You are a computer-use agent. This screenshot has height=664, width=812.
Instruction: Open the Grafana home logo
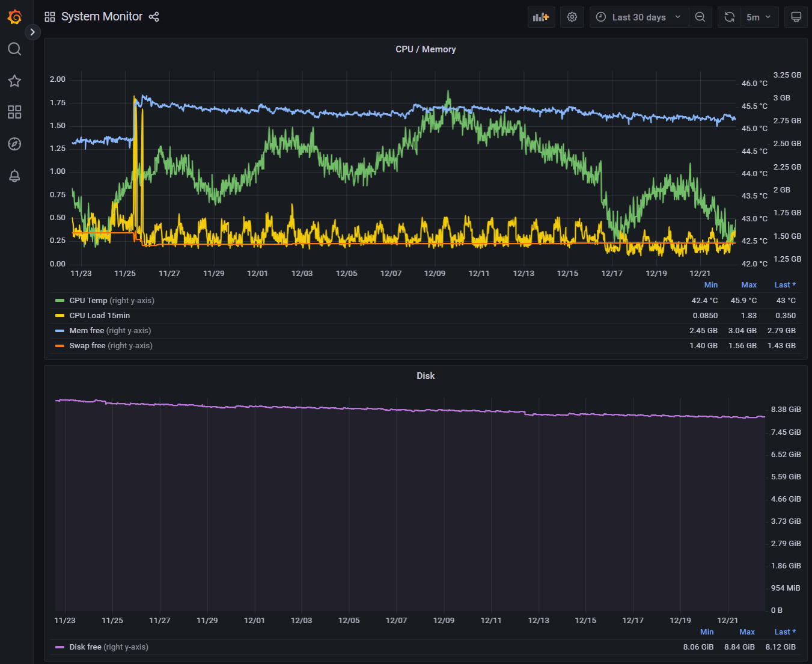coord(14,17)
